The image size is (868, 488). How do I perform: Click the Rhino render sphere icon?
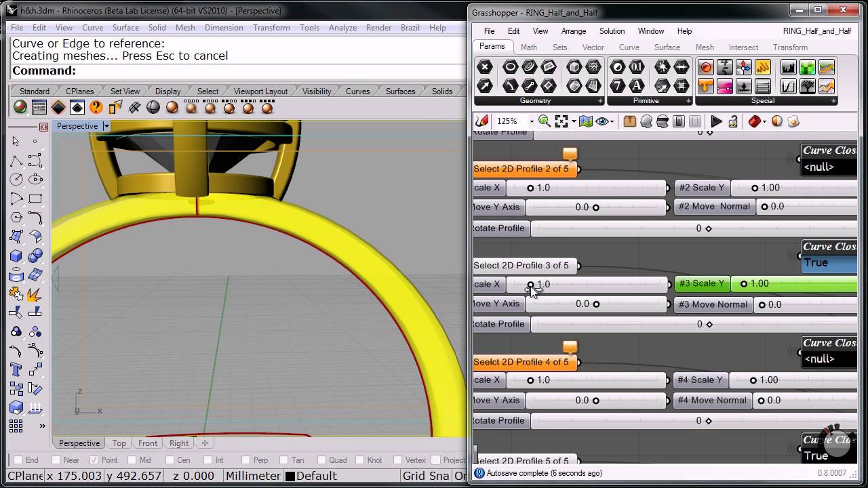20,107
